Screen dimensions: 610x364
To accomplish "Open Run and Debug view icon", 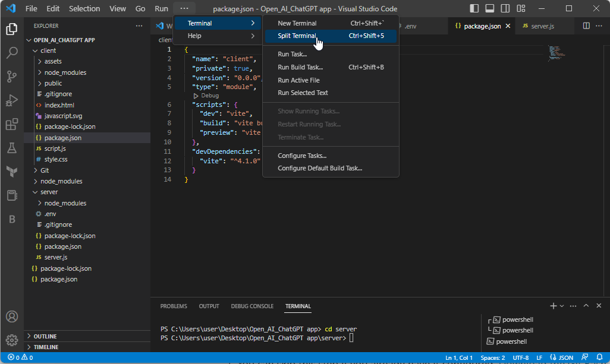I will [12, 100].
